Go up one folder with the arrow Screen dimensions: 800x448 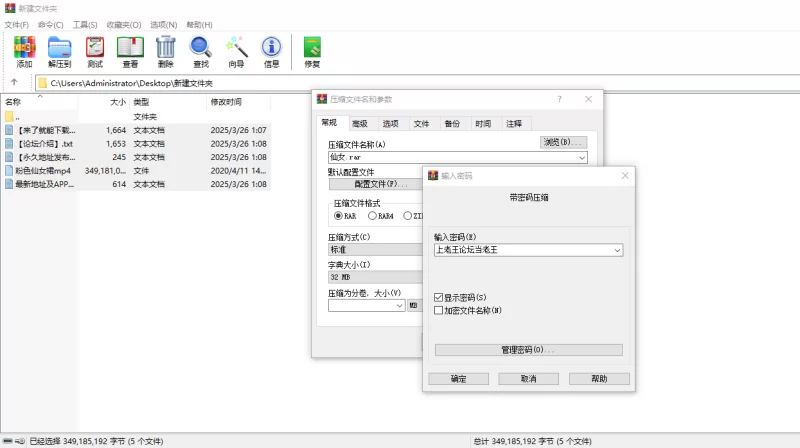pyautogui.click(x=14, y=82)
